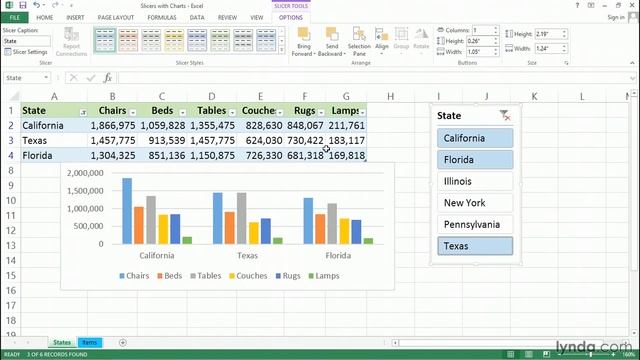
Task: Clear the State slicer filter icon
Action: coord(505,116)
